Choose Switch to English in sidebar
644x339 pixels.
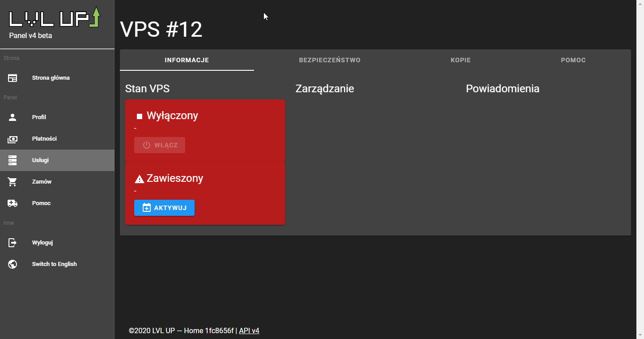pyautogui.click(x=54, y=264)
